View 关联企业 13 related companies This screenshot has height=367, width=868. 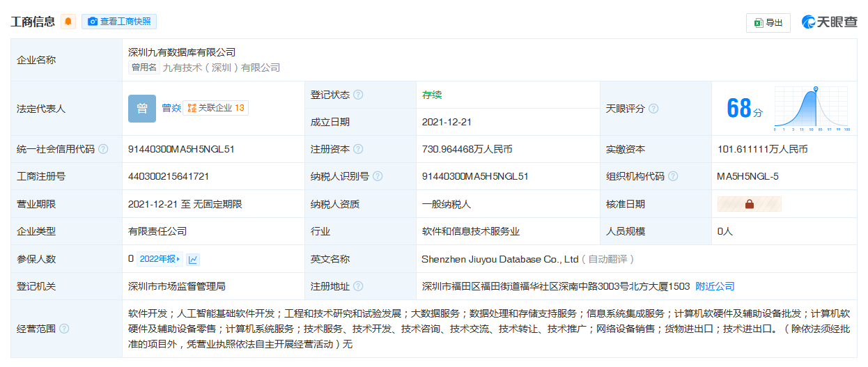click(216, 108)
